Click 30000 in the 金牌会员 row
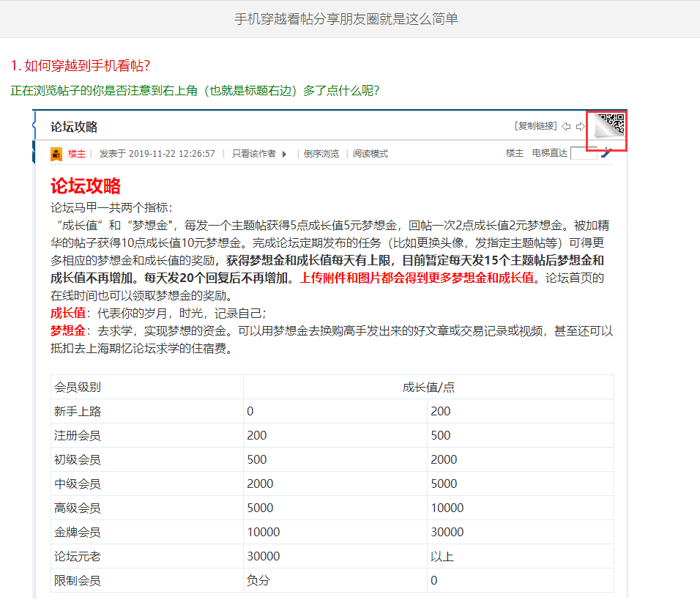 click(447, 532)
